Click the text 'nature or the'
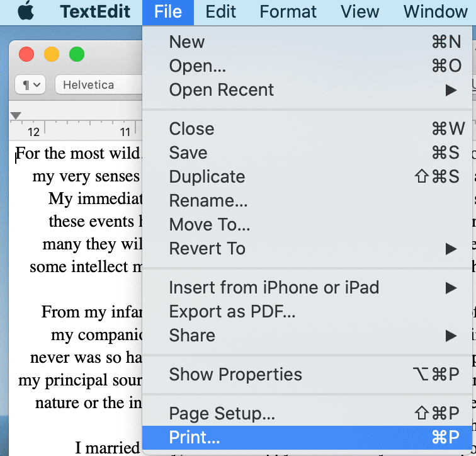The height and width of the screenshot is (456, 476). click(x=79, y=403)
